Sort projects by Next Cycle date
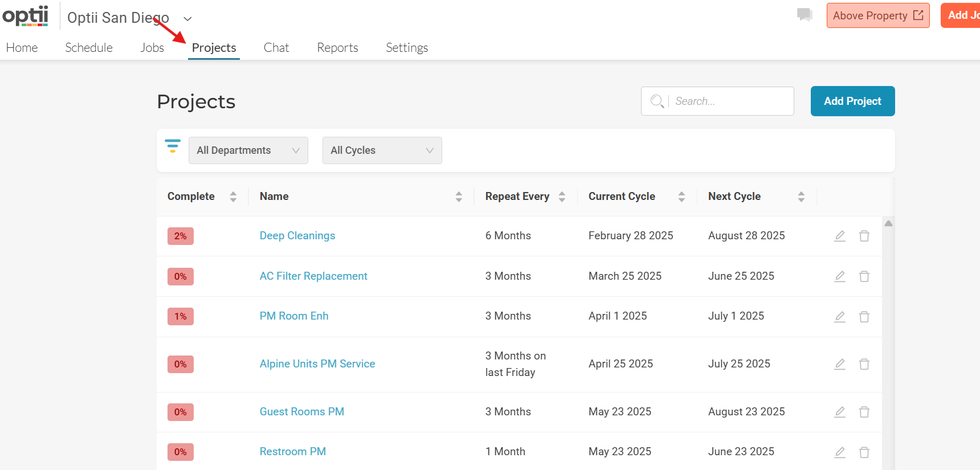Viewport: 980px width, 470px height. [801, 197]
